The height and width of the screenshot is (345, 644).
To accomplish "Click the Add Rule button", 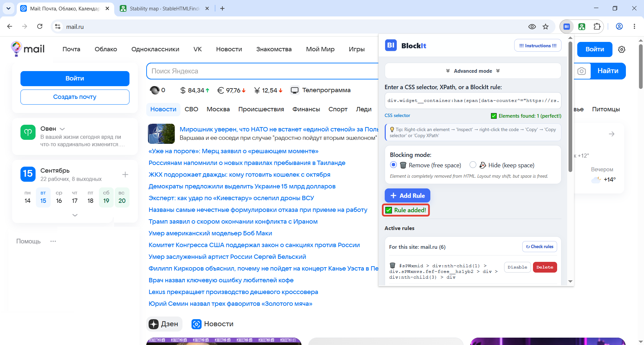I will [x=408, y=195].
